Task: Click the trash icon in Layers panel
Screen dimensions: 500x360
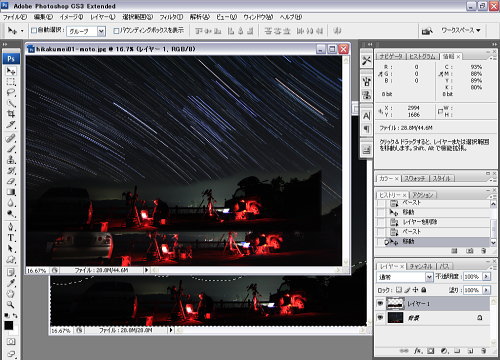Action: 483,351
